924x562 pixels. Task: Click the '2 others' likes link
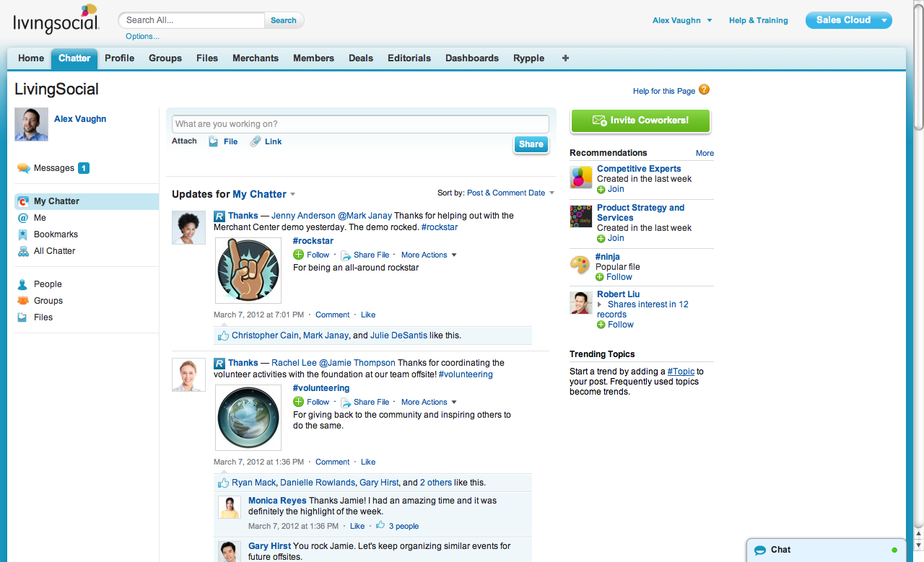pos(436,483)
